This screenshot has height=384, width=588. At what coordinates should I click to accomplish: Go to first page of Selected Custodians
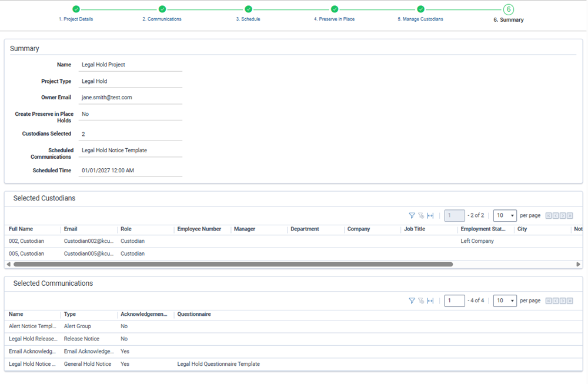pyautogui.click(x=549, y=216)
